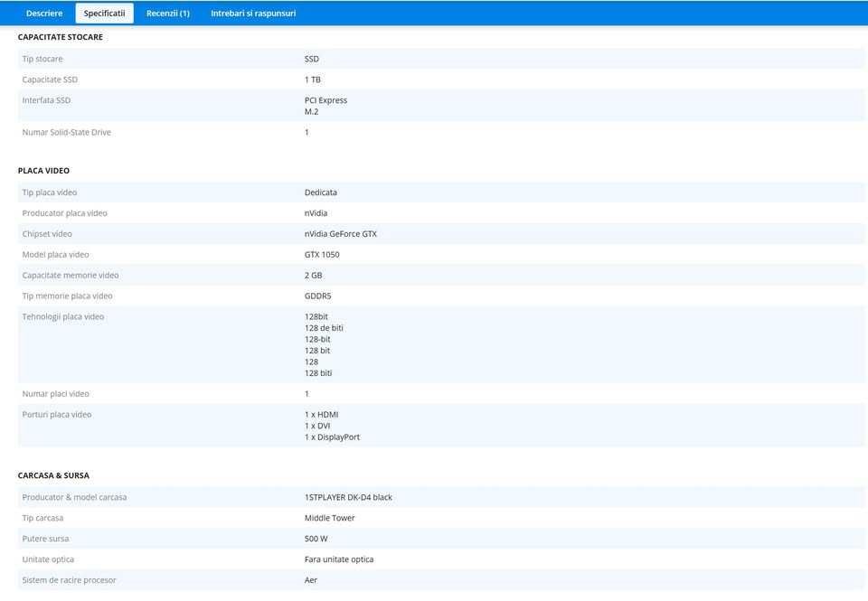Click the 500 W power value
This screenshot has height=601, width=868.
click(316, 539)
